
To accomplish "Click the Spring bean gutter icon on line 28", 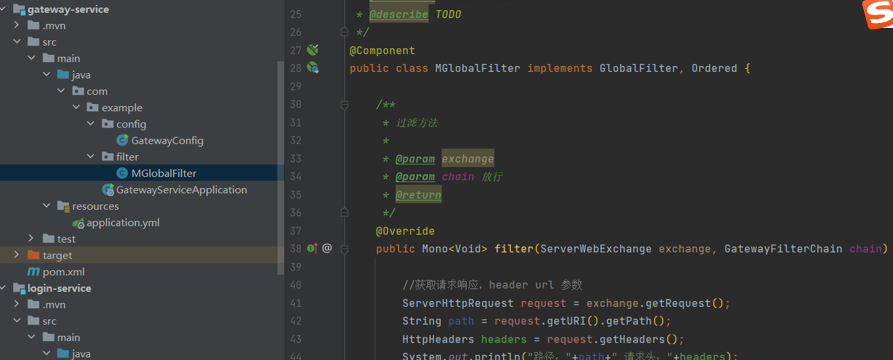I will (x=312, y=68).
